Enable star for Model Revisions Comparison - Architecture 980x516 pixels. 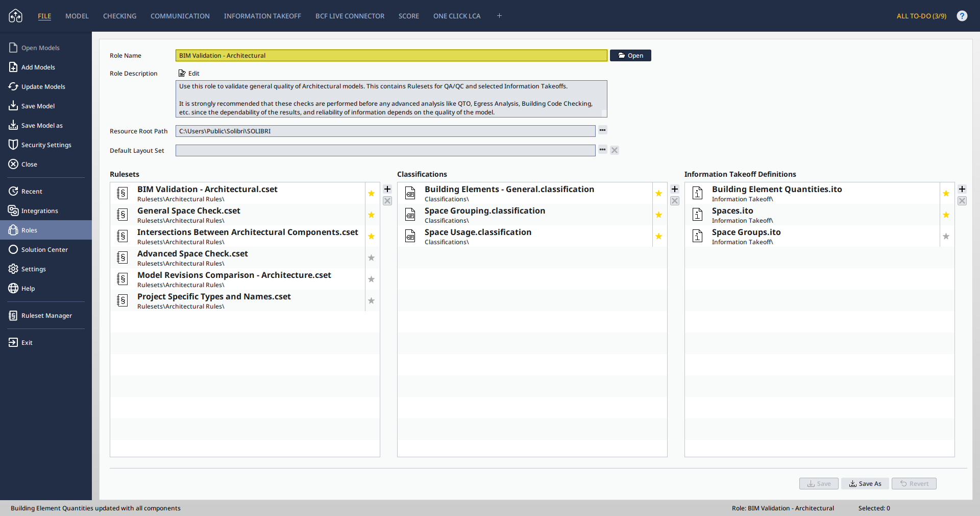coord(372,279)
